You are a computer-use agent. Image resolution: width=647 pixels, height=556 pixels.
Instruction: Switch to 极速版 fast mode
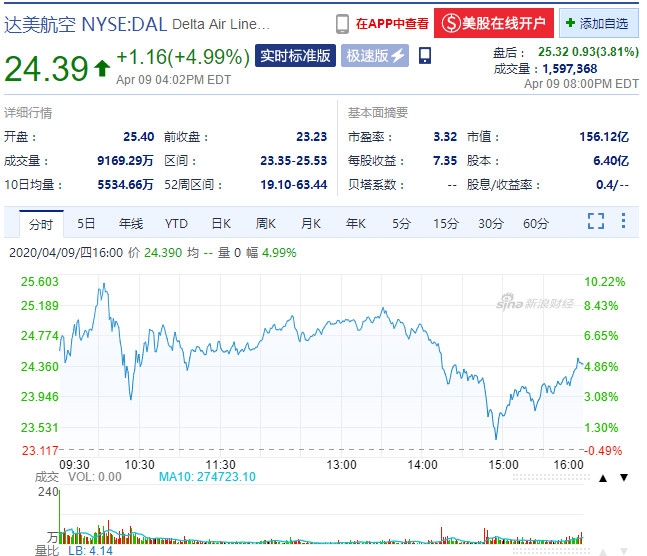(x=376, y=56)
